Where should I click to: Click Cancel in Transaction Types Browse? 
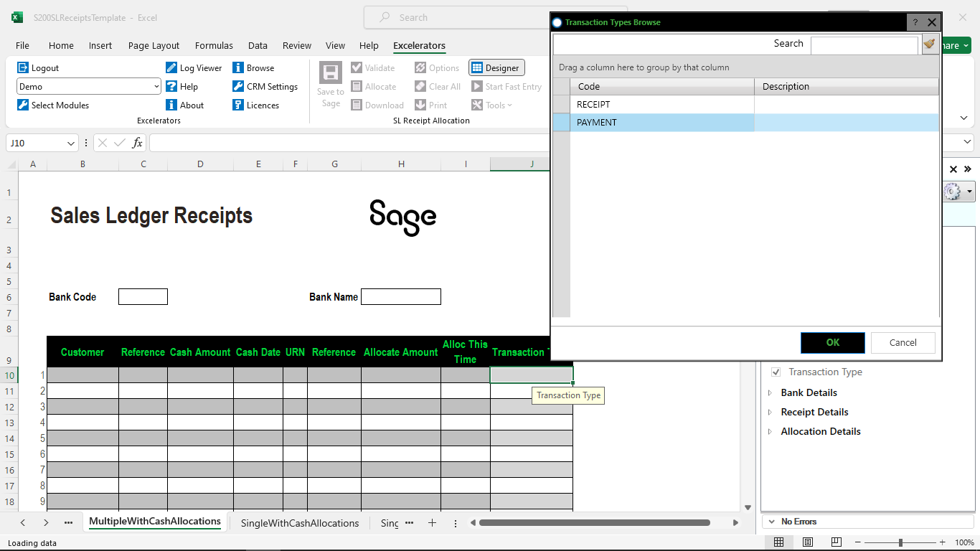(x=903, y=342)
